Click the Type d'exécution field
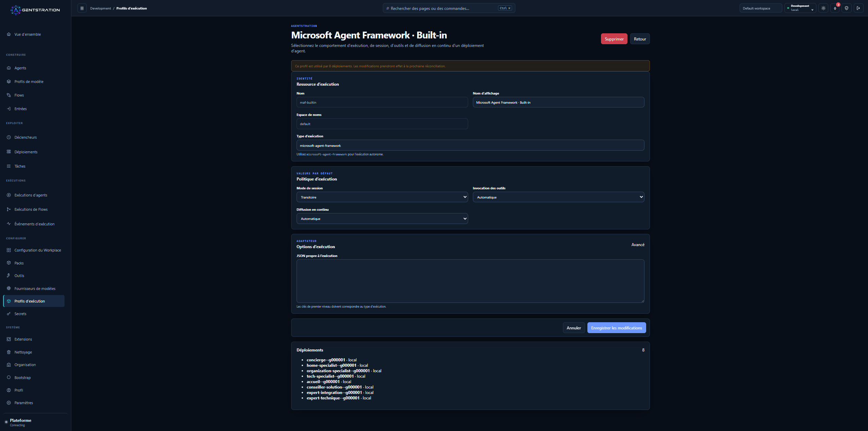The height and width of the screenshot is (431, 868). [x=470, y=145]
